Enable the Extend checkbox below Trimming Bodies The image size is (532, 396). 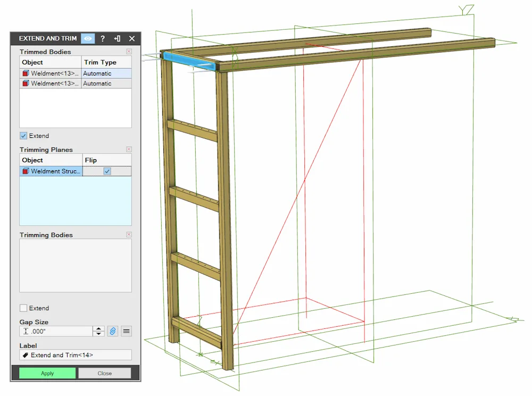pos(23,308)
